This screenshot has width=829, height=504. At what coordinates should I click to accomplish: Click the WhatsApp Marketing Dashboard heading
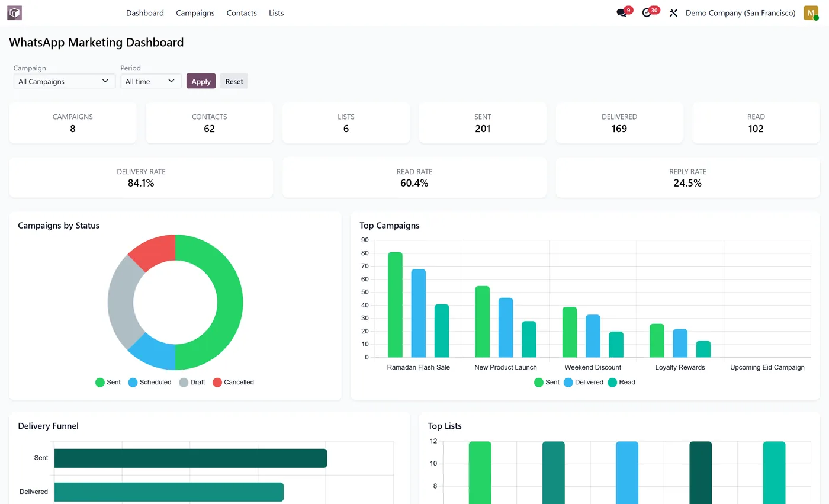click(x=97, y=43)
